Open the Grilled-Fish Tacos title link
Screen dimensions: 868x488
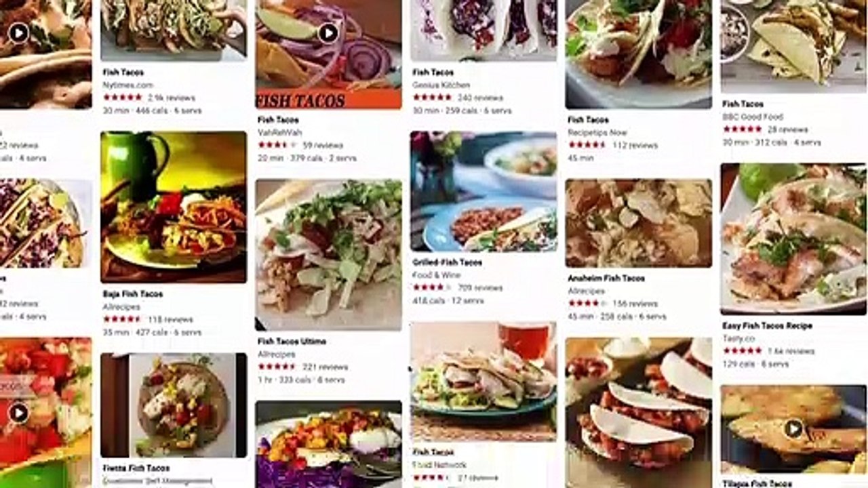click(448, 262)
